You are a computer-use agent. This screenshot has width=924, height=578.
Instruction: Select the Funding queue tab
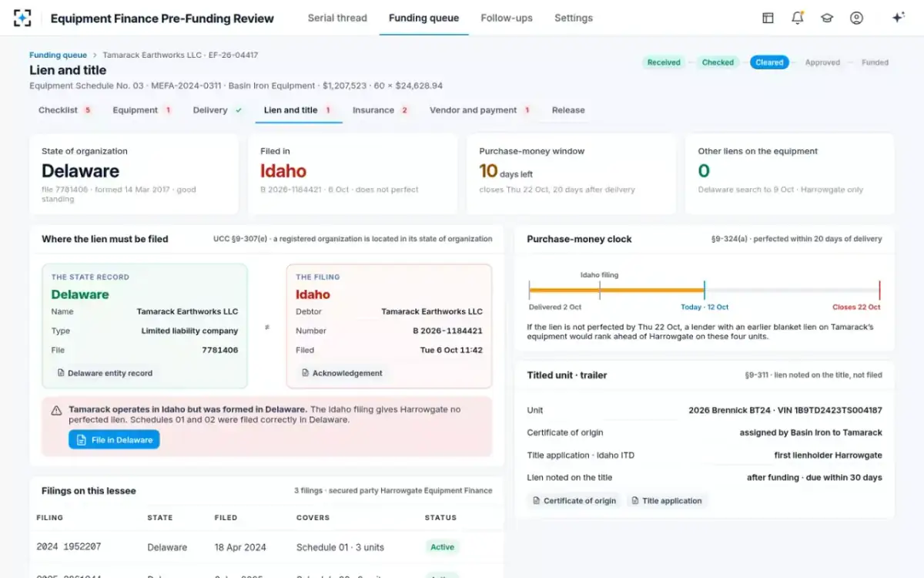[423, 18]
